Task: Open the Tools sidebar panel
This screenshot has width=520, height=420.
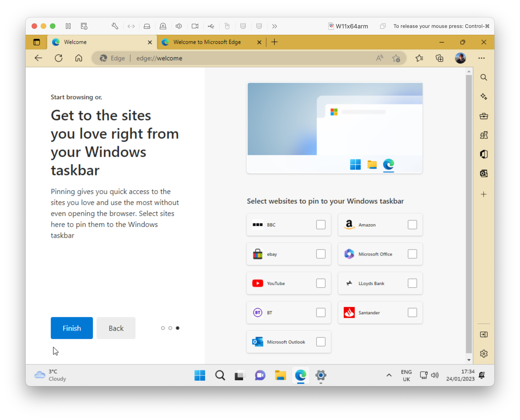Action: [484, 116]
